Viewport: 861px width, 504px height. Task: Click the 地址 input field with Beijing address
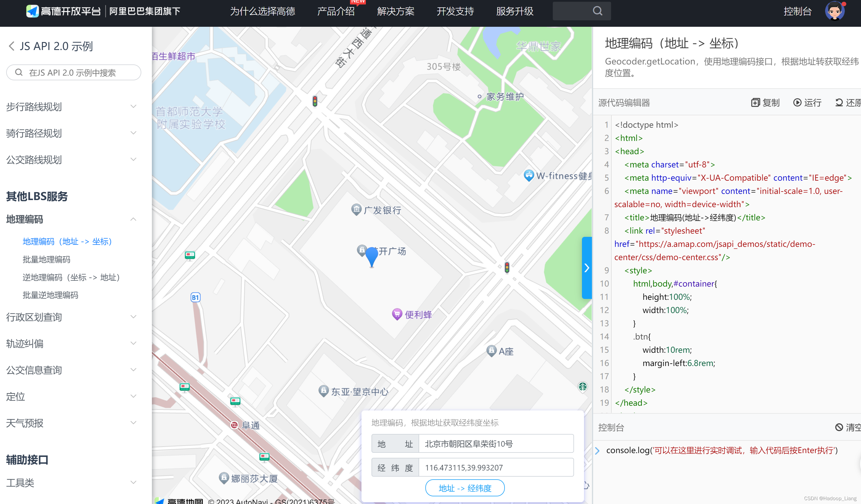pos(496,444)
